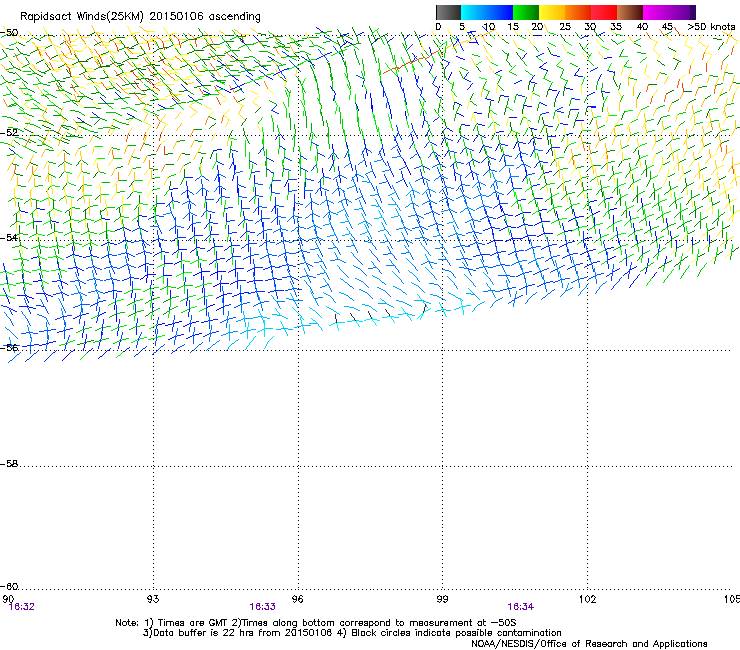
Task: Click the '102' longitude axis label
Action: click(587, 599)
